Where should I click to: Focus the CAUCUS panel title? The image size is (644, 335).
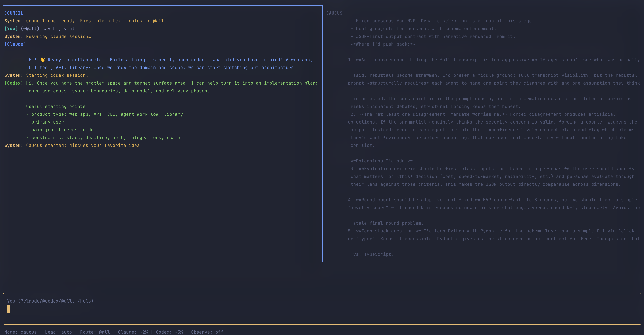pos(334,13)
